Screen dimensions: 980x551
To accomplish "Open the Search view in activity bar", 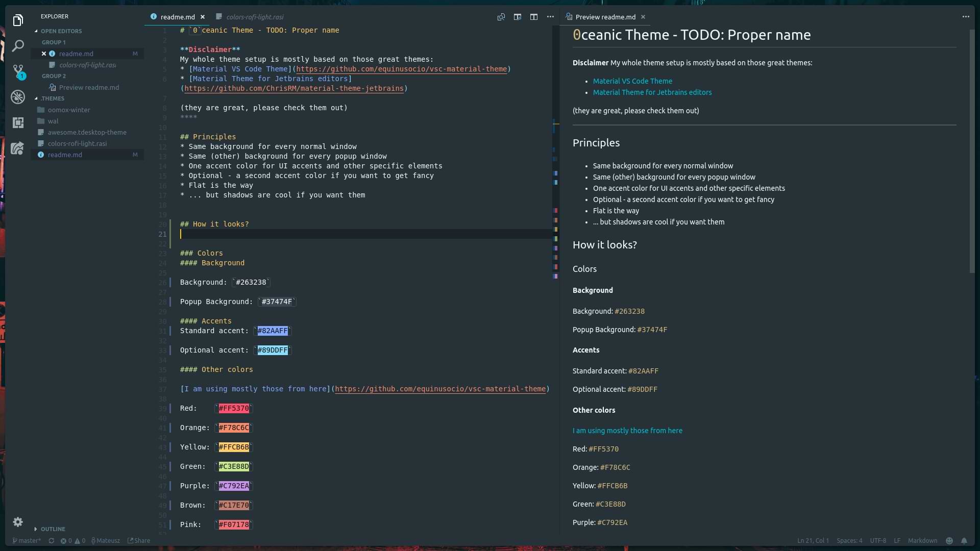I will (x=18, y=46).
